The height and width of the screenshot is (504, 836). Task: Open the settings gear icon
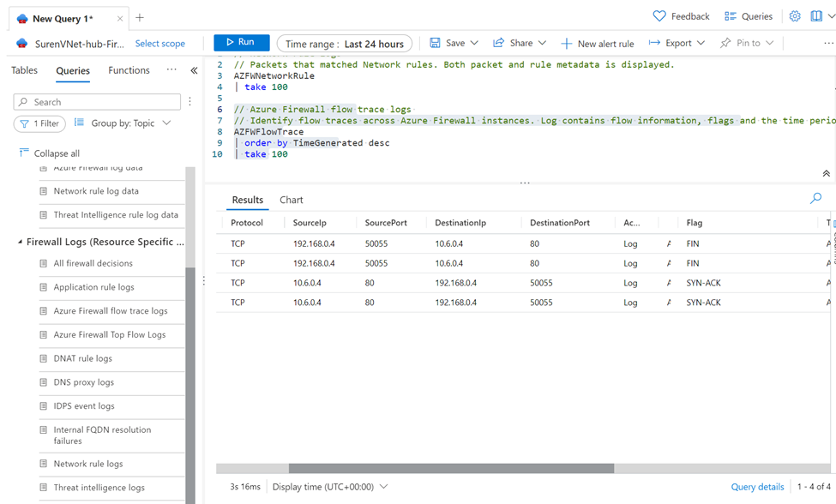[795, 16]
